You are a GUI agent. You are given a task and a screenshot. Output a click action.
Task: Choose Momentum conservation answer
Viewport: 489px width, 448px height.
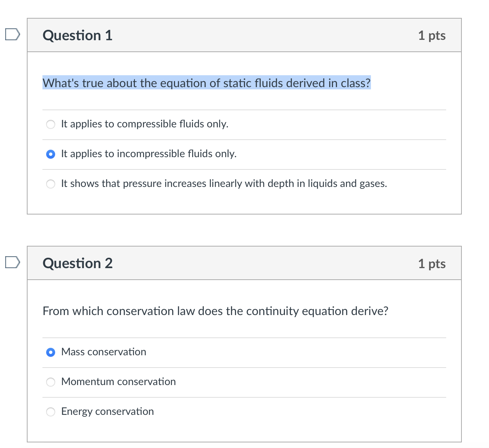pyautogui.click(x=51, y=382)
